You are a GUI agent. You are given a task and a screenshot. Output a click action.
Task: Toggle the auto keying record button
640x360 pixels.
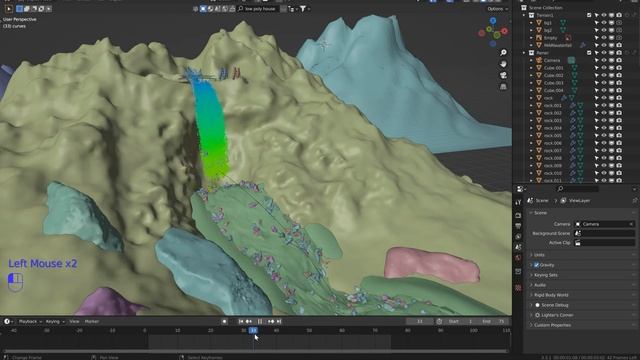(x=224, y=322)
